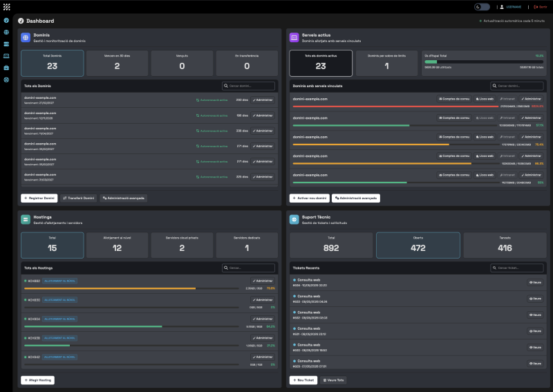553x392 pixels.
Task: Select the Total Dominis 23 card
Action: 53,63
